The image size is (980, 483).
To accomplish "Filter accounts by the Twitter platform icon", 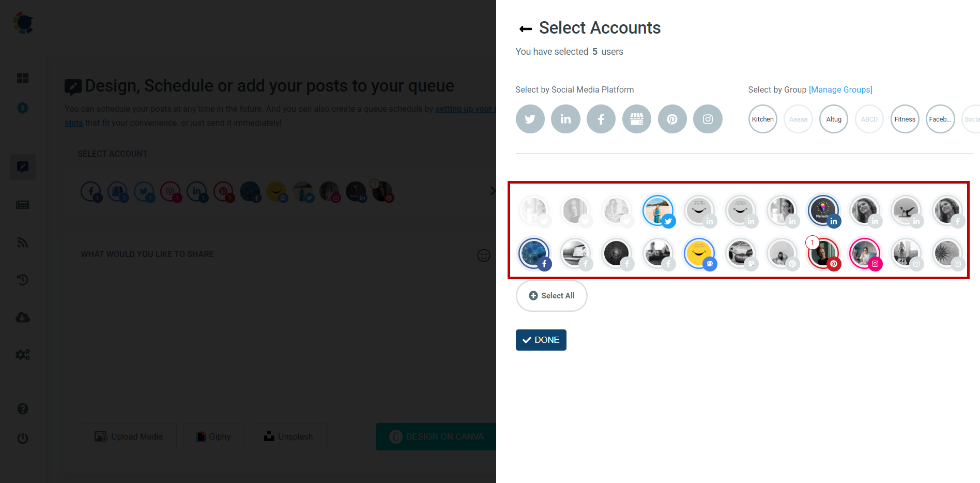I will [530, 119].
